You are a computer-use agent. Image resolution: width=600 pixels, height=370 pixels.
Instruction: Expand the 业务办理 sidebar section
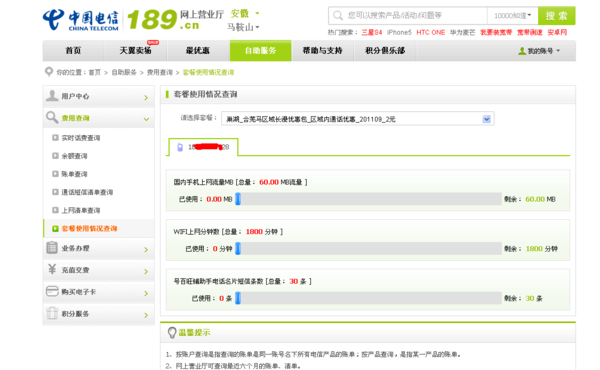tap(146, 249)
